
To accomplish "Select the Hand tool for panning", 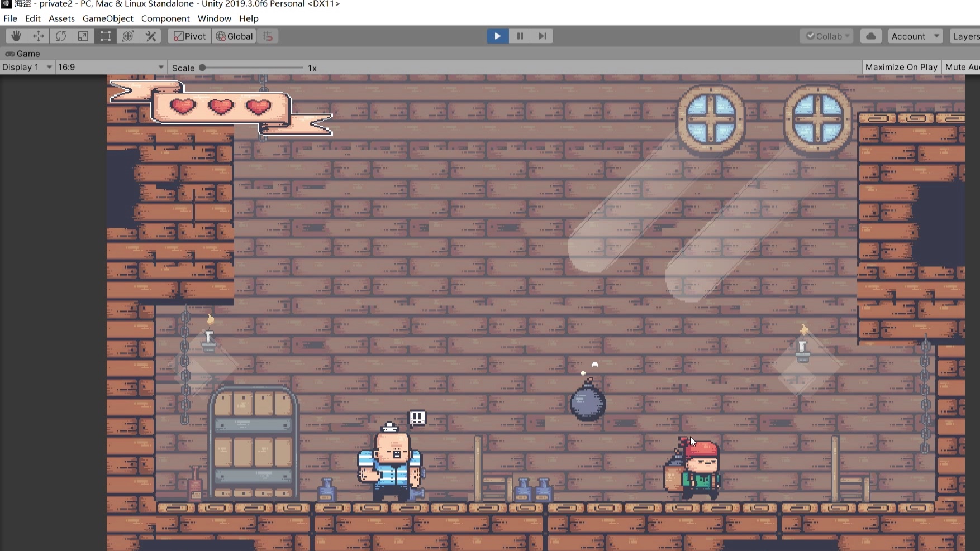I will click(x=16, y=36).
